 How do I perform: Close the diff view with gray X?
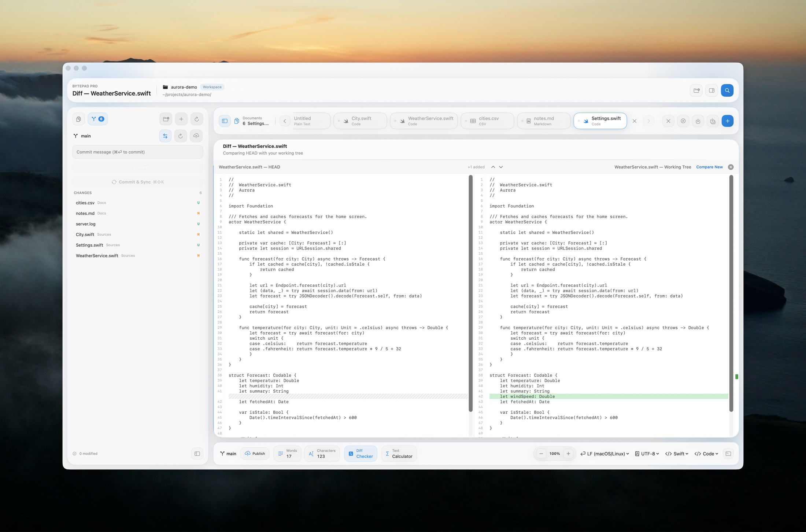point(731,167)
